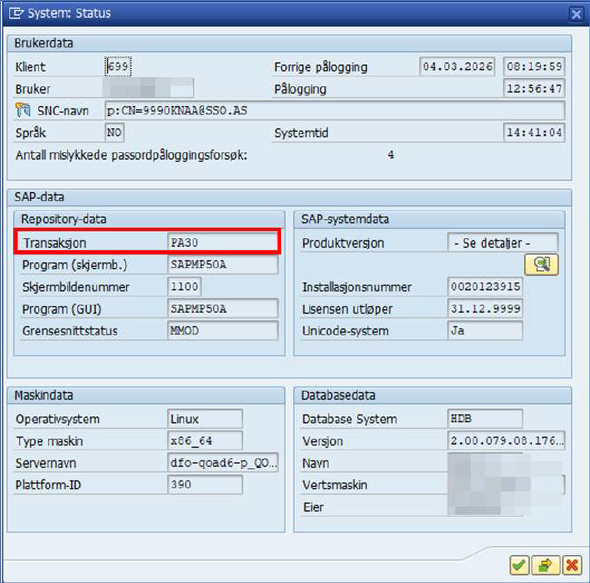Select the Klient field showing 699
Screen dimensions: 590x583
point(118,67)
